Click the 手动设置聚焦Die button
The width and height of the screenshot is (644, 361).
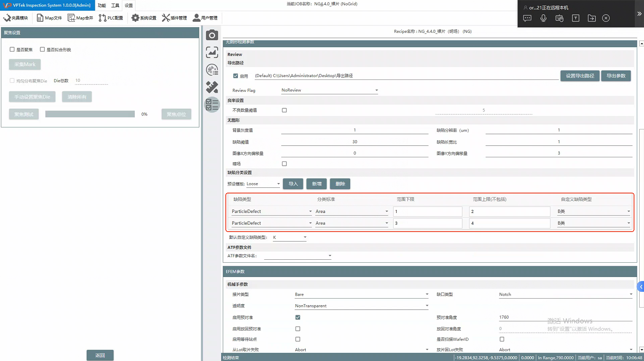point(32,97)
